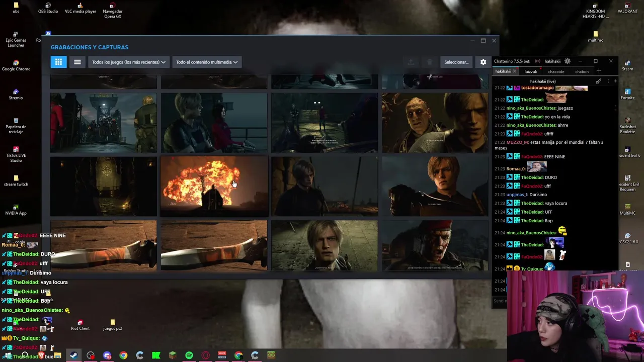Open Navegador Opera GX desktop shortcut

(x=112, y=11)
